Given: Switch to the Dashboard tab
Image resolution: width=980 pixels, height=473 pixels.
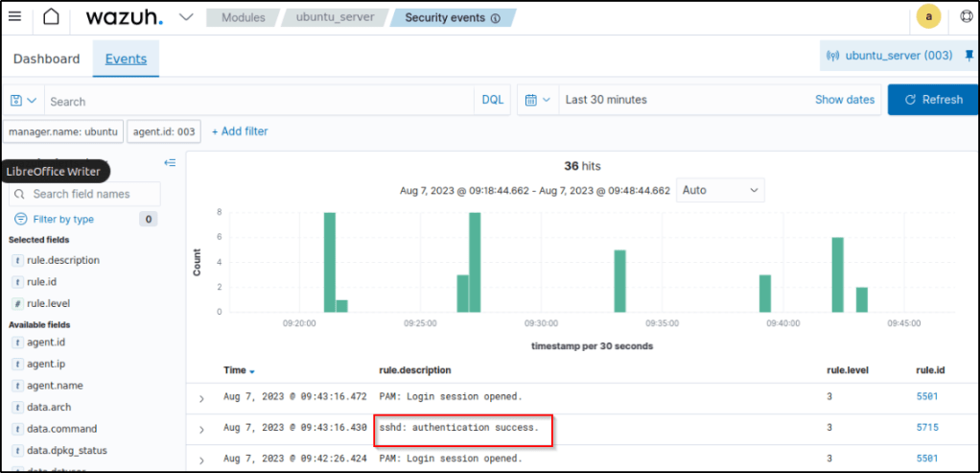Looking at the screenshot, I should click(46, 59).
